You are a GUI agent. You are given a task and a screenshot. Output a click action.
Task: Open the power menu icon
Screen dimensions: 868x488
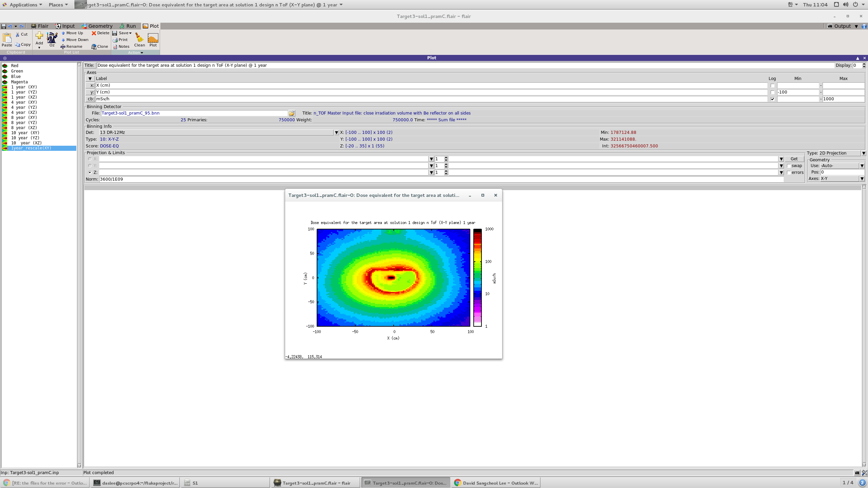(855, 4)
